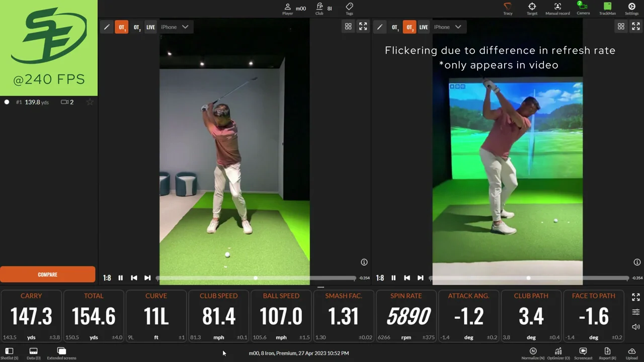Screen dimensions: 644x362
Task: Click Normalize button
Action: [533, 353]
